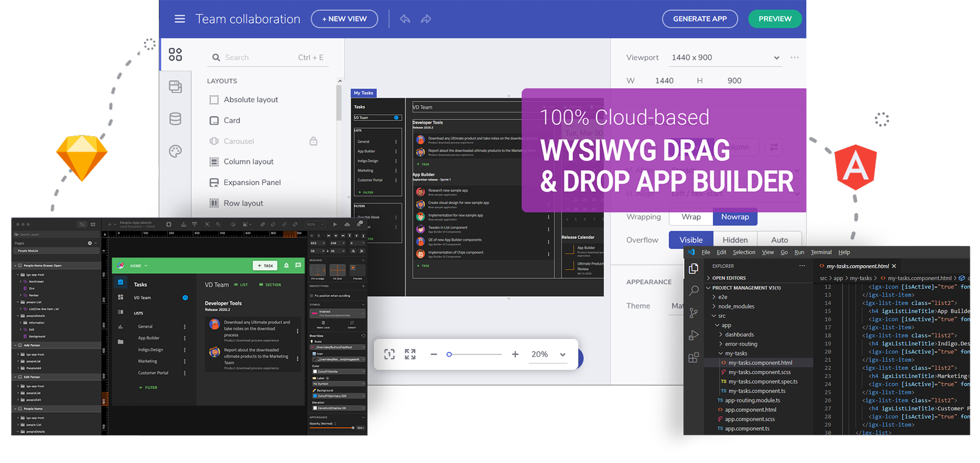Open the views/layers icon in the left sidebar
The height and width of the screenshot is (463, 980).
[x=175, y=87]
